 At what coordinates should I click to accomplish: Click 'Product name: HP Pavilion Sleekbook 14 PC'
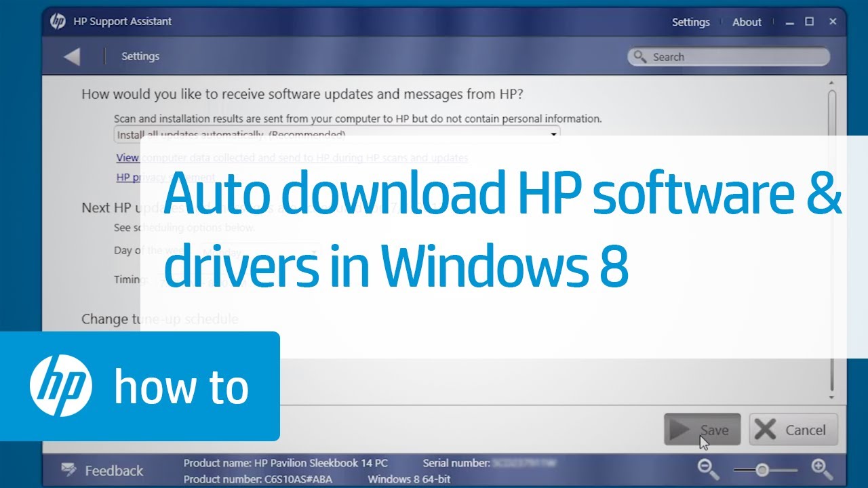285,463
